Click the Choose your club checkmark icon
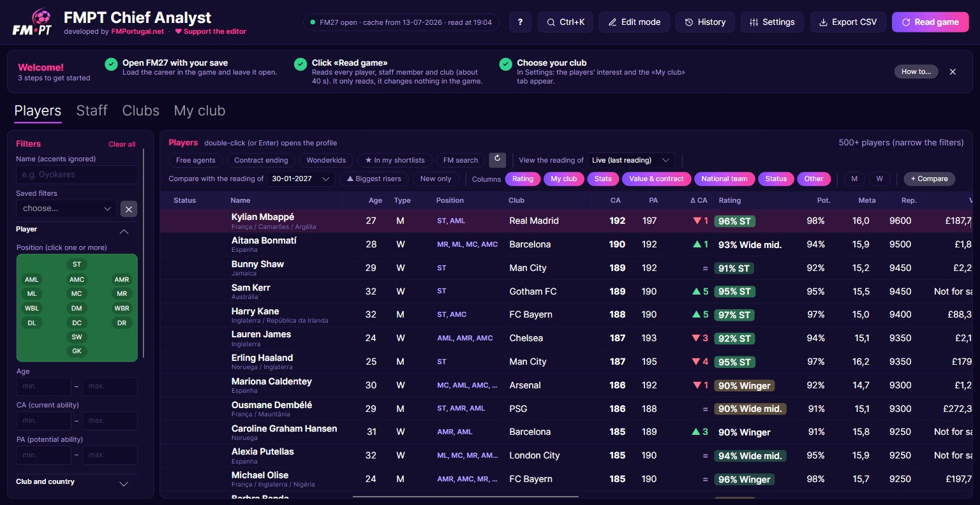This screenshot has height=505, width=980. coord(505,64)
